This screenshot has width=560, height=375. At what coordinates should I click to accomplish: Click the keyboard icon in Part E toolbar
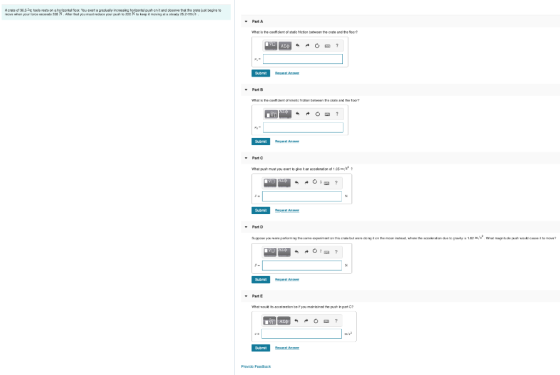pos(326,321)
